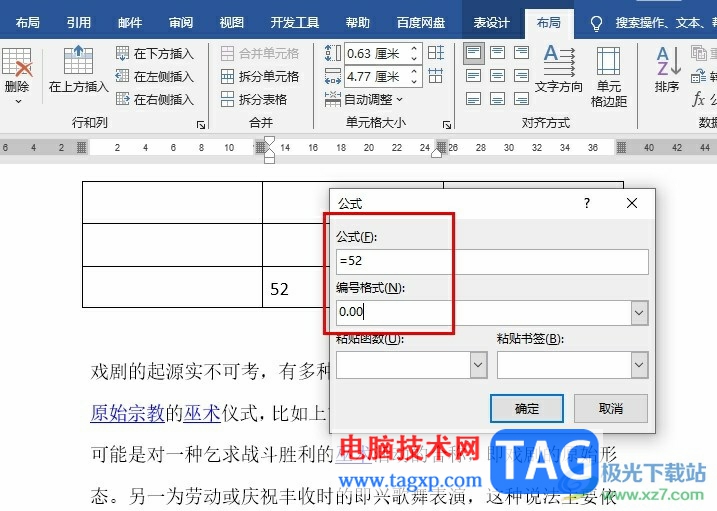The width and height of the screenshot is (717, 511).
Task: Open Rows and Columns dialog launcher
Action: (x=201, y=125)
